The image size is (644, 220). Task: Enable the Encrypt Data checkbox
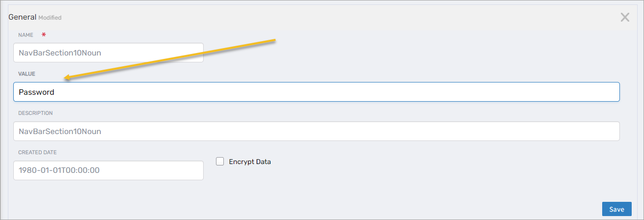(220, 162)
